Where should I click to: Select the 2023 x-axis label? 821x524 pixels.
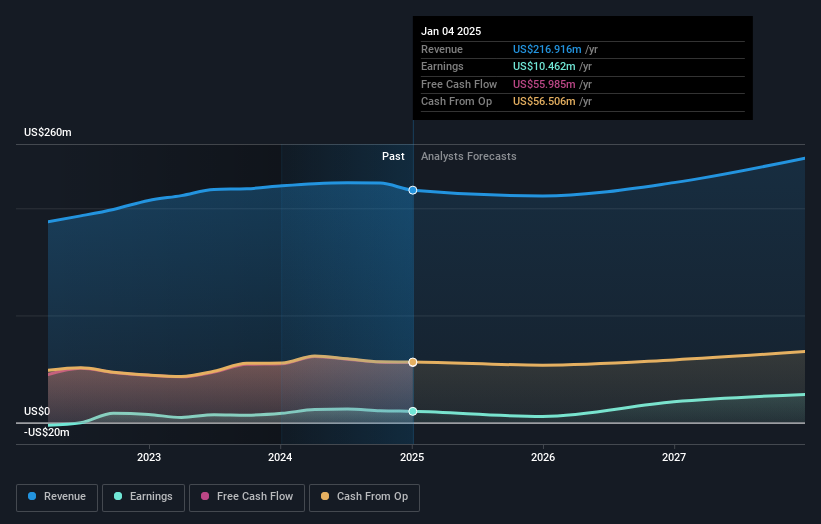coord(149,457)
